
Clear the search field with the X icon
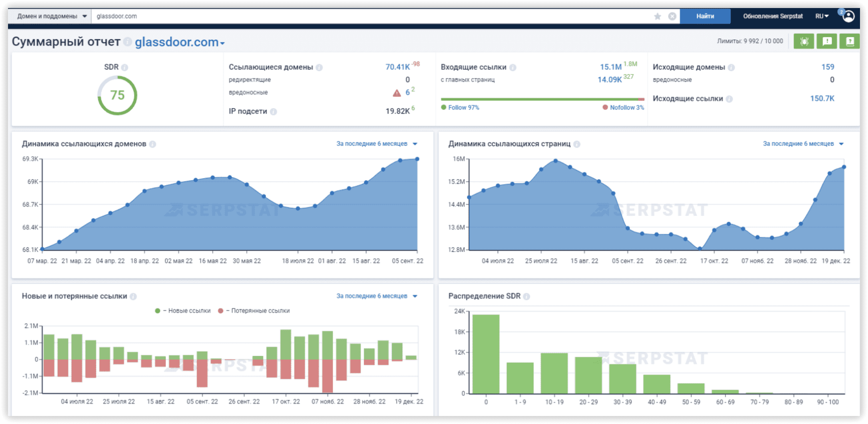[x=672, y=16]
